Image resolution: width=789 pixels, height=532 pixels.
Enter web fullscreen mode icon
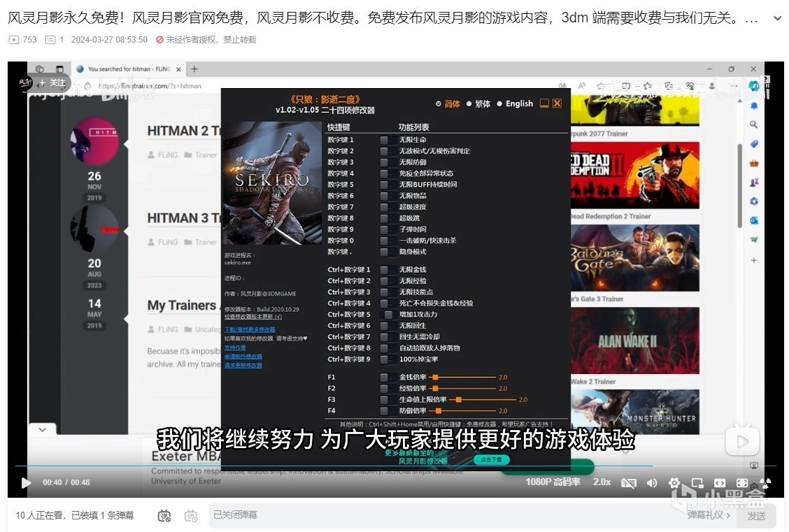pyautogui.click(x=742, y=483)
